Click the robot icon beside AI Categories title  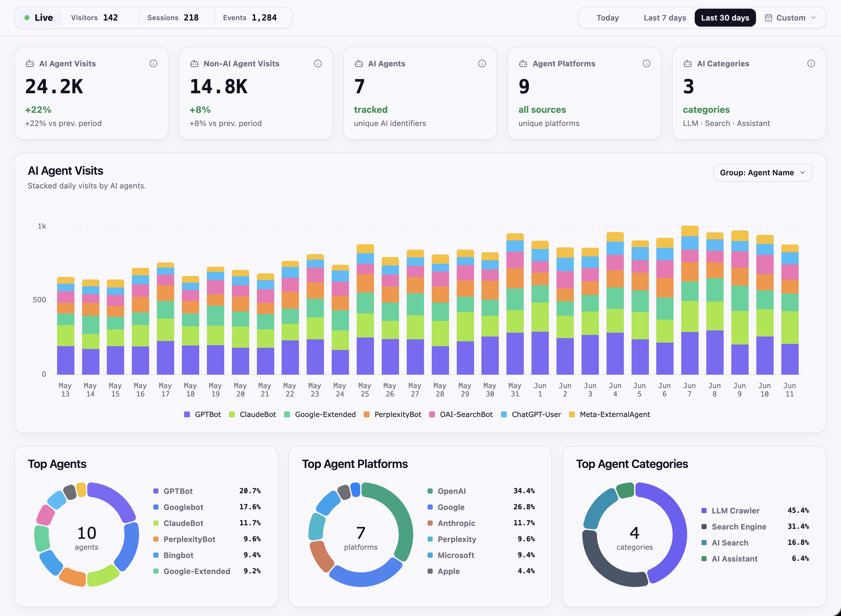[x=688, y=64]
